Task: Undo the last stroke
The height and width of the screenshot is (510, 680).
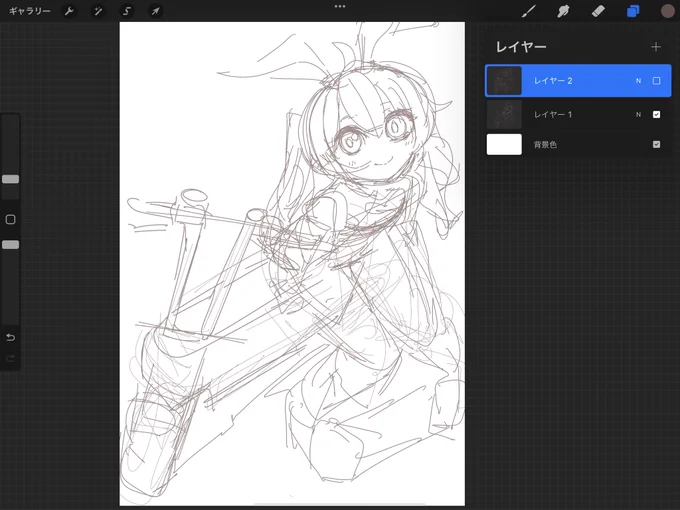Action: tap(10, 337)
